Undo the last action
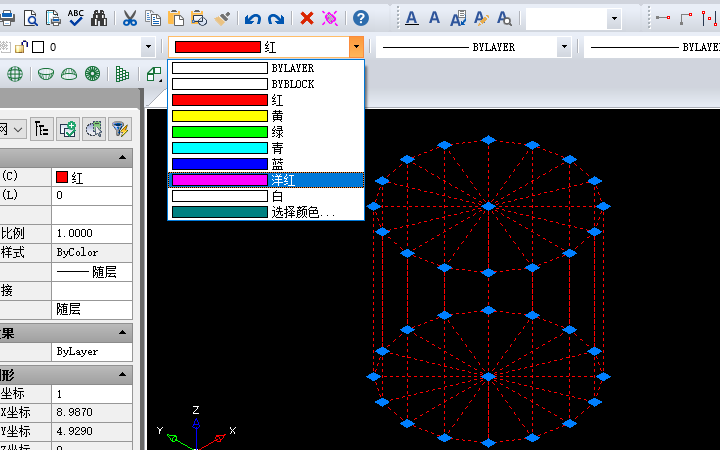 tap(253, 19)
